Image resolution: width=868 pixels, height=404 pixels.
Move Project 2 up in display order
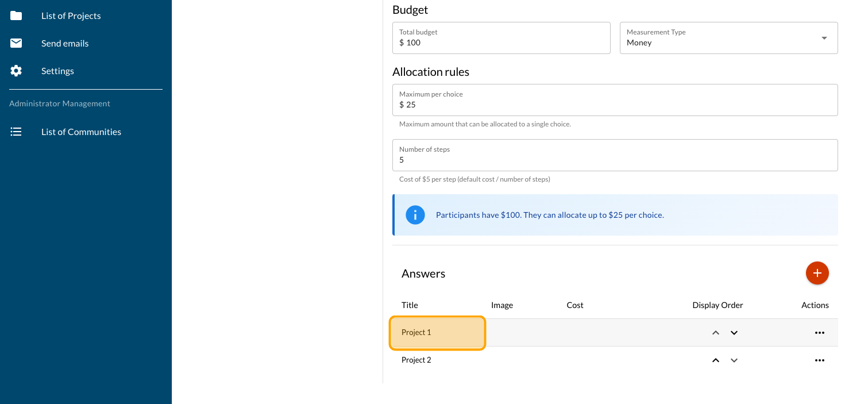tap(715, 360)
